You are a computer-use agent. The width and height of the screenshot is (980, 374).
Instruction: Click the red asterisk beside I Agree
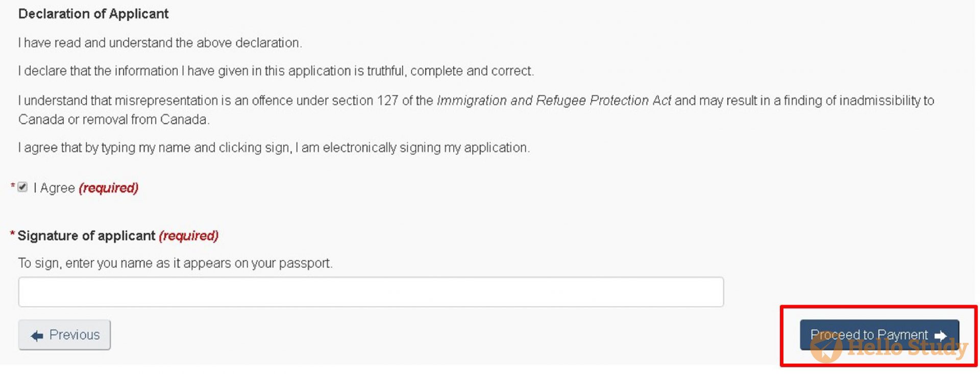[x=12, y=186]
